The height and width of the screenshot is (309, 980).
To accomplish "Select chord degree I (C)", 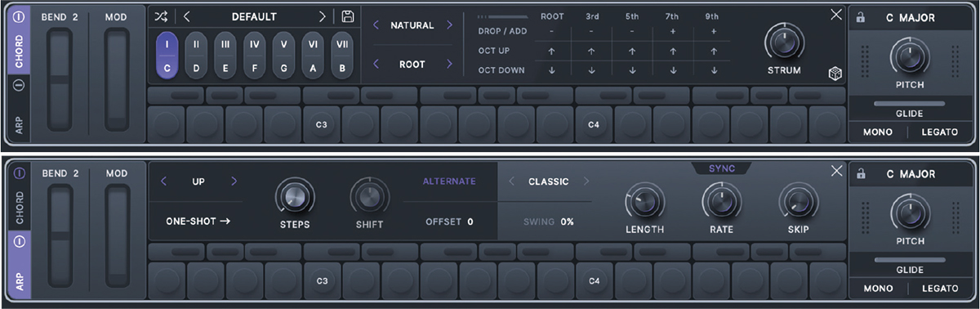I will point(167,56).
